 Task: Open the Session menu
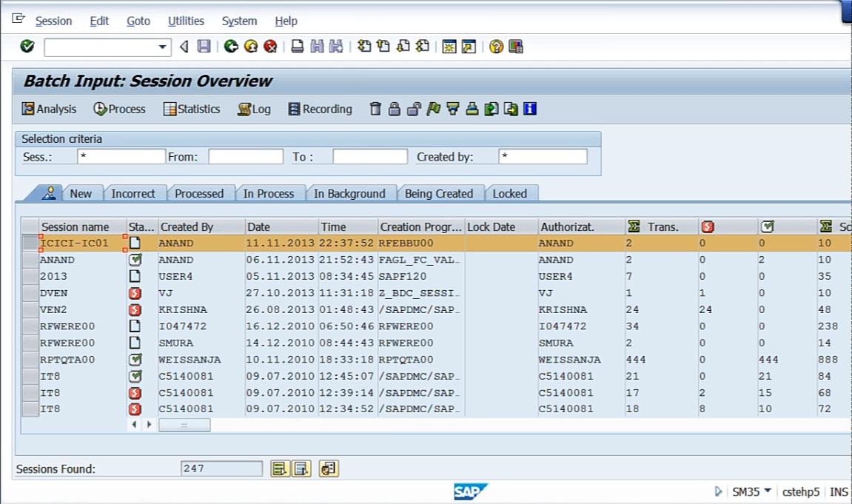53,21
